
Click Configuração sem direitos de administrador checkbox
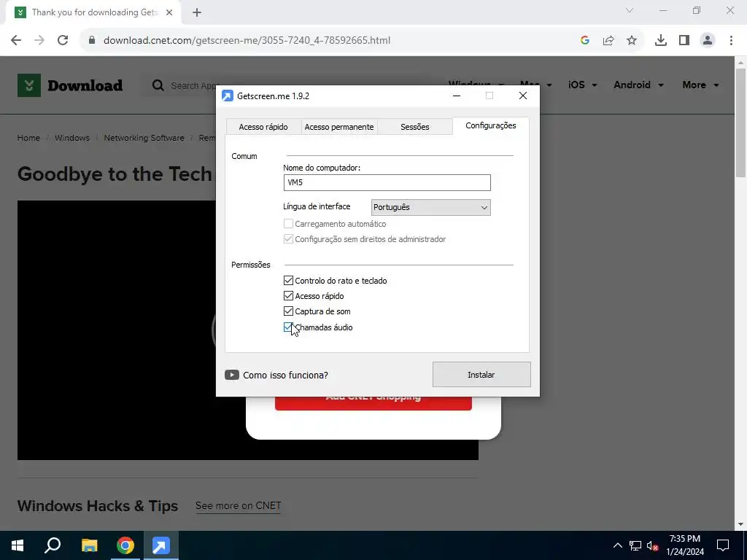[288, 238]
